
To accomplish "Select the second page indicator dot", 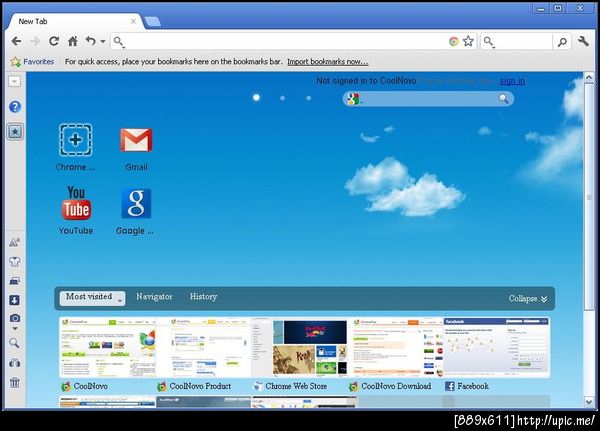I will point(282,98).
